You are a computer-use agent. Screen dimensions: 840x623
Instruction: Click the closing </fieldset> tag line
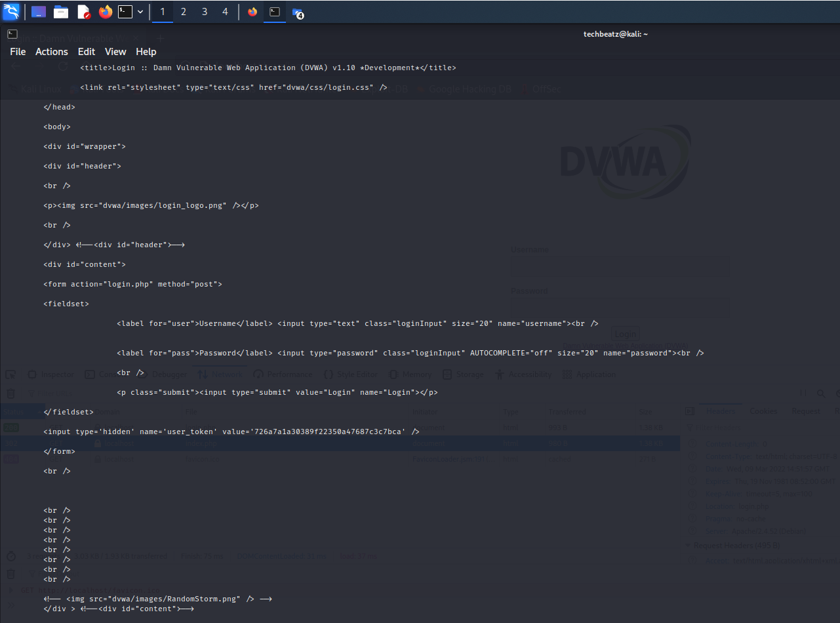tap(68, 412)
